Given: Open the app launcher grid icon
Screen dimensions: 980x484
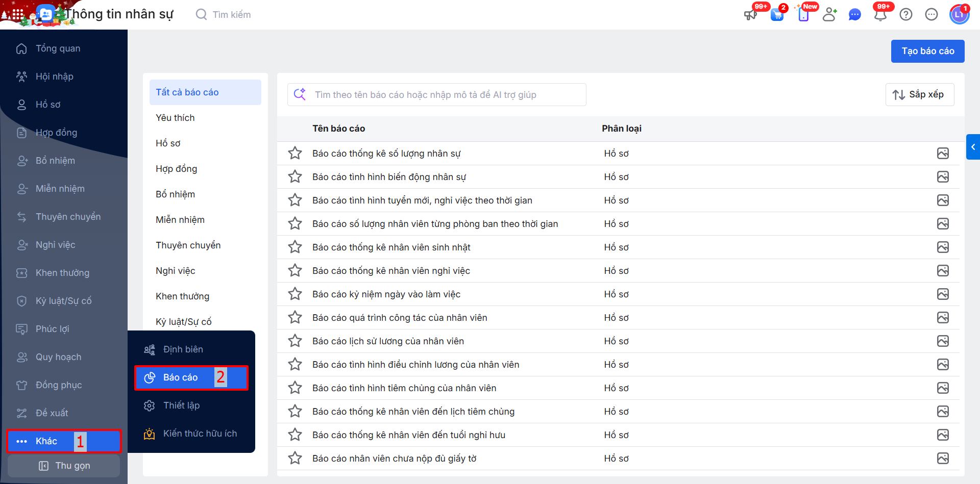Looking at the screenshot, I should click(x=17, y=14).
